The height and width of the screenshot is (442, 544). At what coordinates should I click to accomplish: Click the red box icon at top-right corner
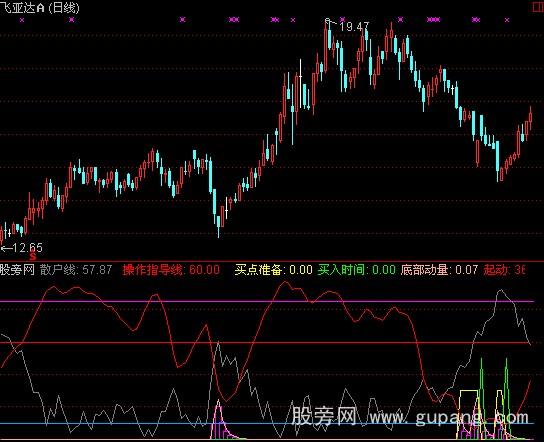[x=538, y=7]
